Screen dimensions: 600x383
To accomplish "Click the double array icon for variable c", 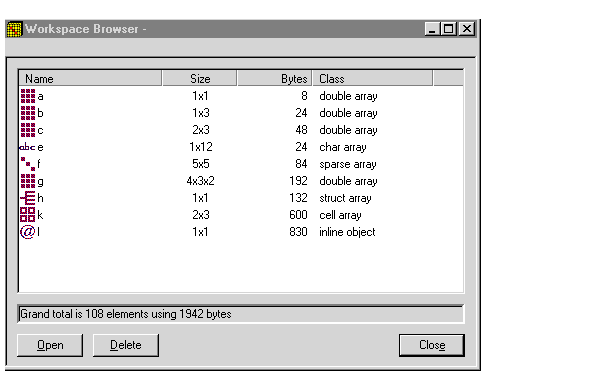I will coord(28,130).
